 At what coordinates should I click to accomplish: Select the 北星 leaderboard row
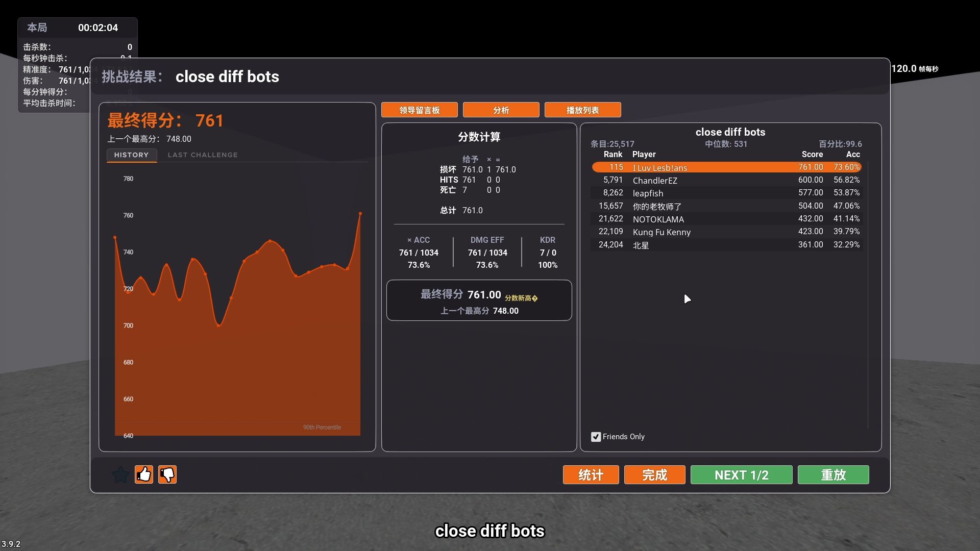point(727,245)
